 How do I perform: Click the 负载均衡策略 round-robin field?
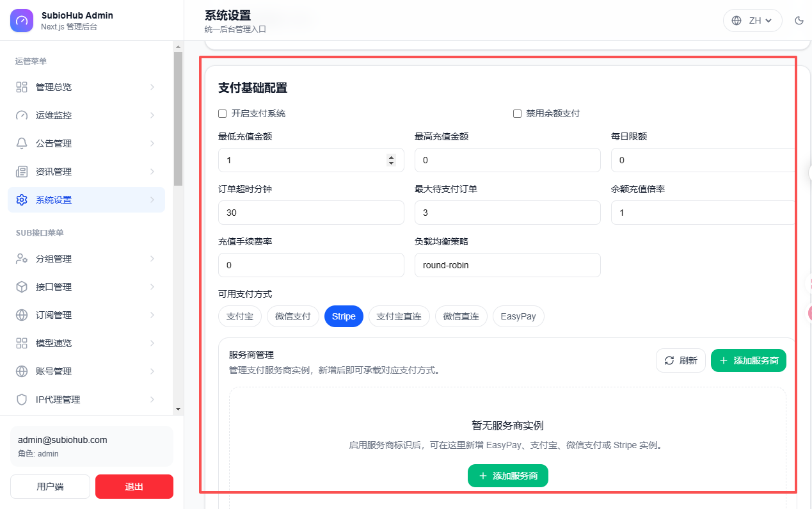click(x=507, y=265)
